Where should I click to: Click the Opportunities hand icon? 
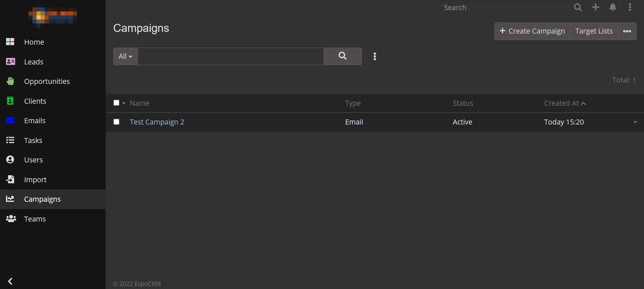point(10,81)
